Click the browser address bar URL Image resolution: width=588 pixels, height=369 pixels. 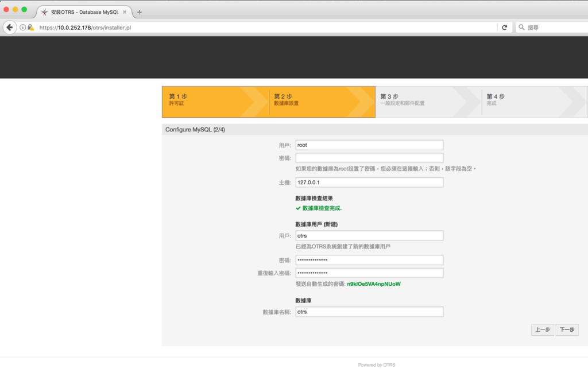(85, 28)
